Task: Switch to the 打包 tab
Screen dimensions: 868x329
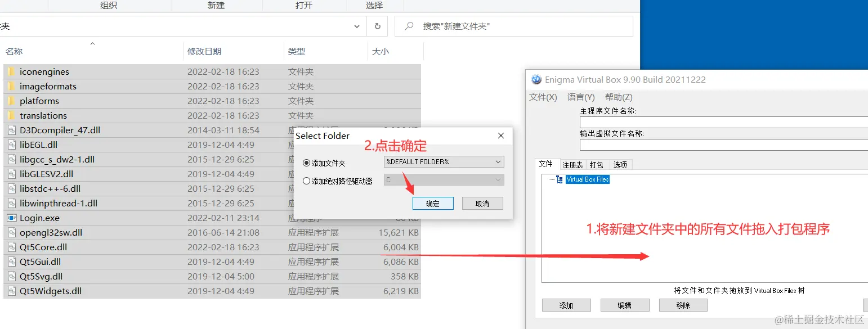Action: tap(597, 165)
